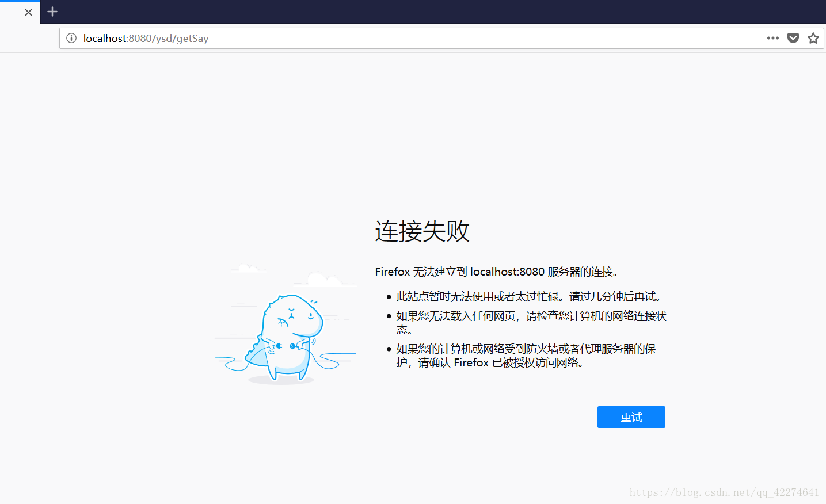Bookmark the page with the star icon

(x=813, y=38)
